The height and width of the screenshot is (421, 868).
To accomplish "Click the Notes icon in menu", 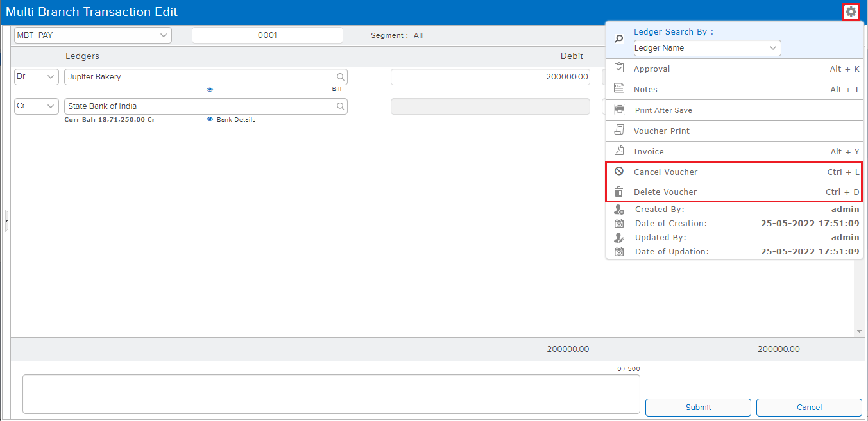I will (619, 88).
